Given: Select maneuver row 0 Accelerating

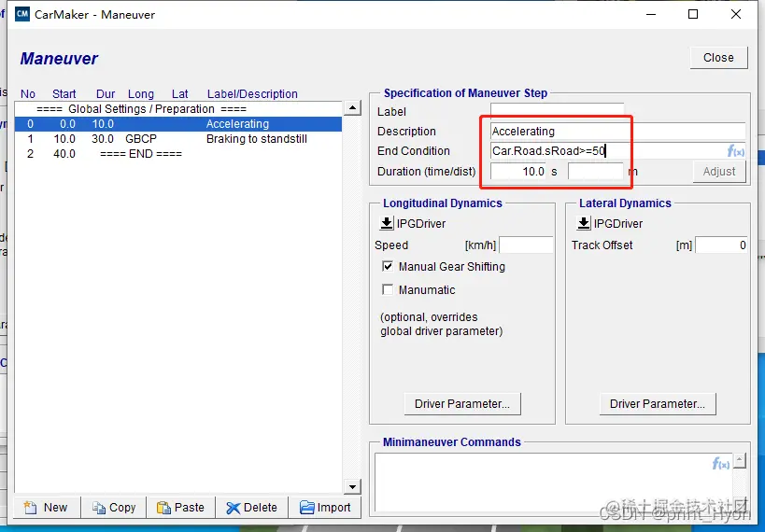Looking at the screenshot, I should [178, 124].
